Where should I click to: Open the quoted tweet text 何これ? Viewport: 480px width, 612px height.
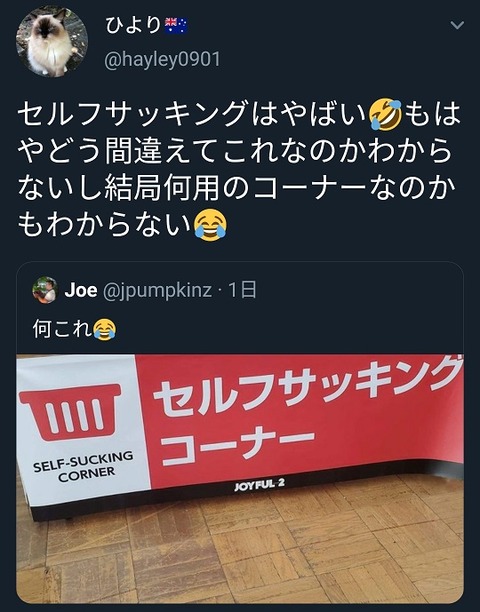(62, 329)
